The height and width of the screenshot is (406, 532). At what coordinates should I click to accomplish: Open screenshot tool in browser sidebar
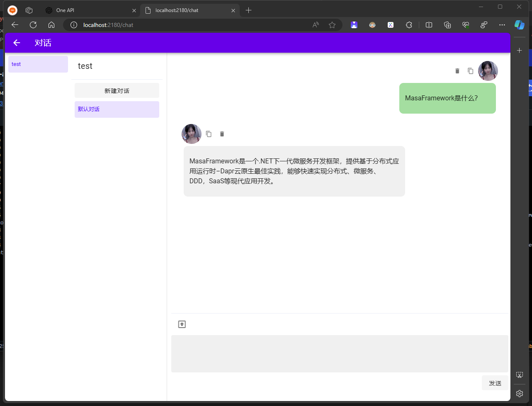pyautogui.click(x=520, y=375)
